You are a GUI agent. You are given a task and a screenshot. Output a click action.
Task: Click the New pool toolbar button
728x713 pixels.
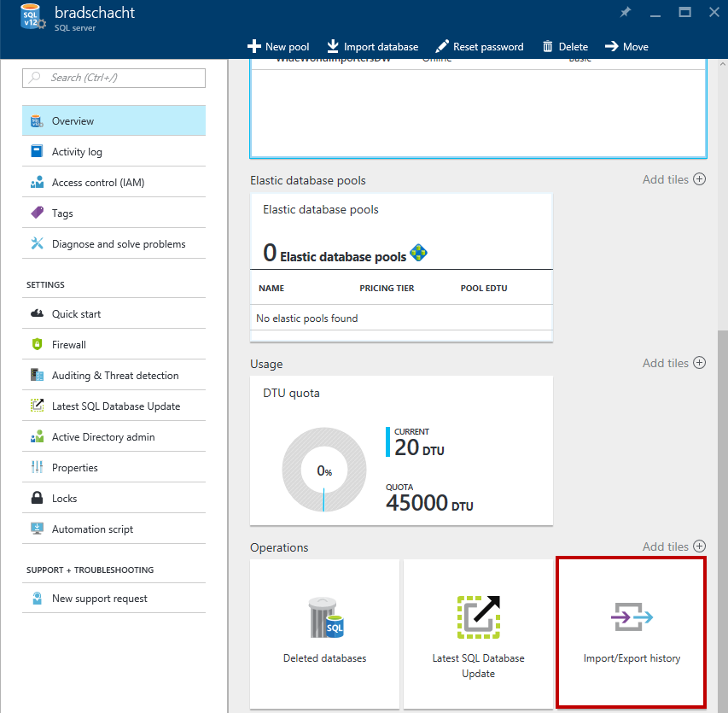[x=278, y=46]
